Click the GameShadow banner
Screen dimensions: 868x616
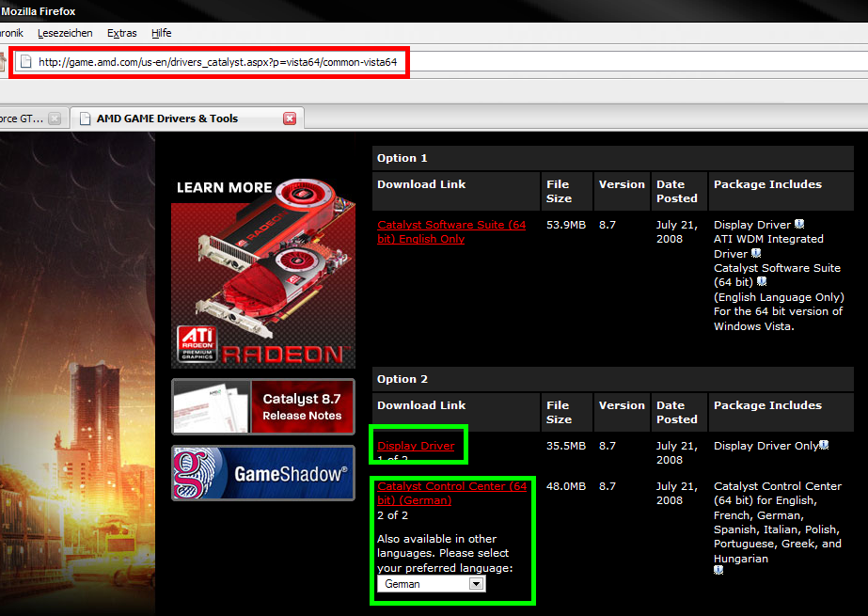(263, 473)
